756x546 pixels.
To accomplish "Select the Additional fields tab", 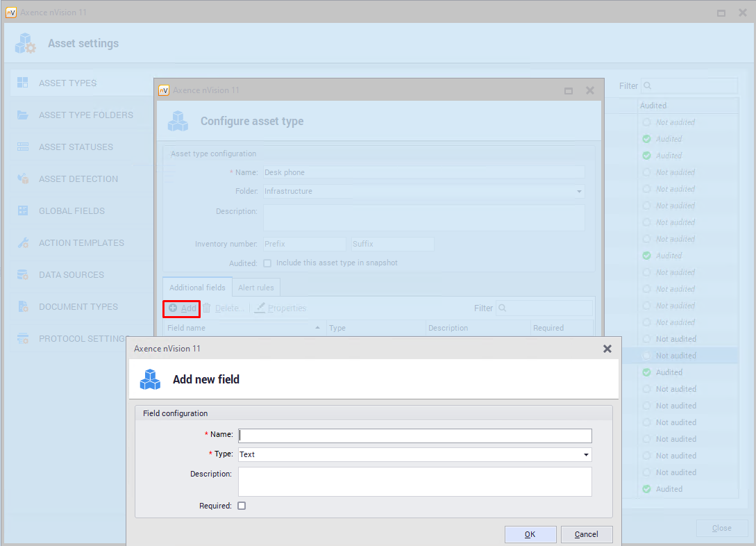I will pyautogui.click(x=197, y=288).
